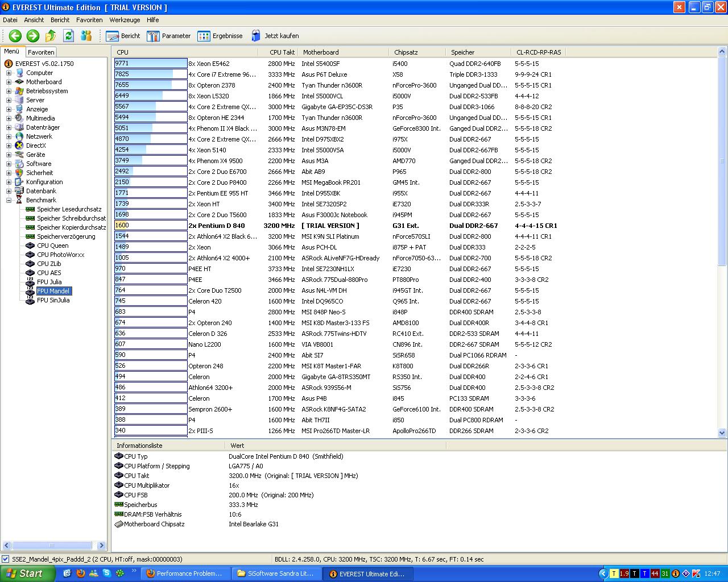Screen dimensions: 728x582
Task: Refresh the benchmark with the refresh icon
Action: coord(69,36)
